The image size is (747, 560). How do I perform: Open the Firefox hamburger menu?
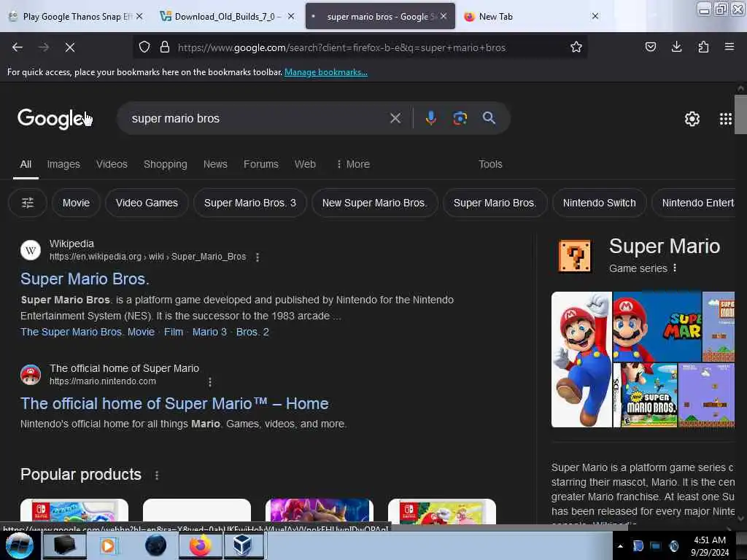(x=729, y=47)
